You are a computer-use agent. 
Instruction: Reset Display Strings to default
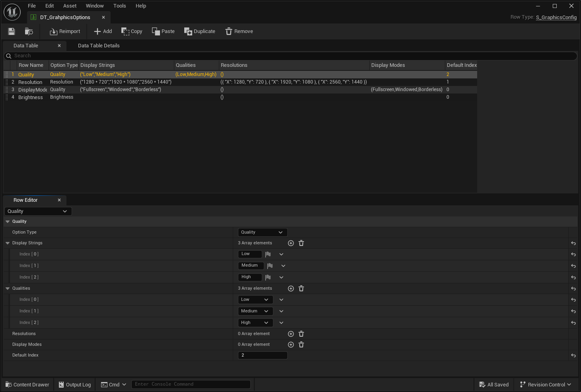(573, 243)
